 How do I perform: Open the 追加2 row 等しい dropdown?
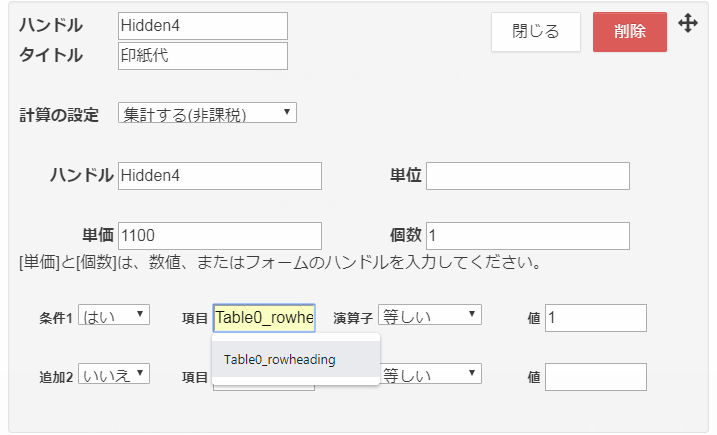click(430, 375)
